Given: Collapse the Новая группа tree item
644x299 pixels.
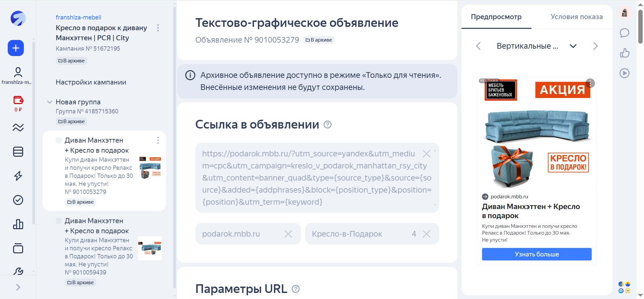Looking at the screenshot, I should coord(49,102).
